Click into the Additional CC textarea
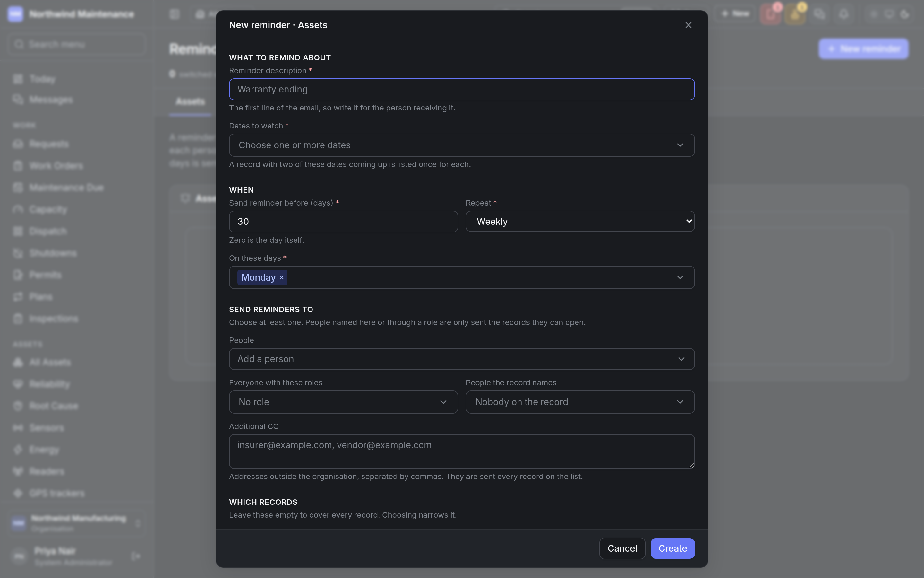This screenshot has height=578, width=924. pos(462,451)
